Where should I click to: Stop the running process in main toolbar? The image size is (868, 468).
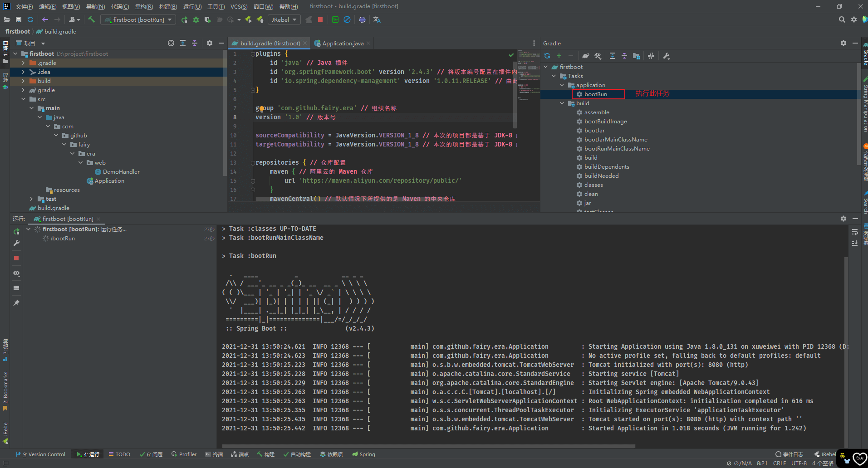pyautogui.click(x=320, y=19)
